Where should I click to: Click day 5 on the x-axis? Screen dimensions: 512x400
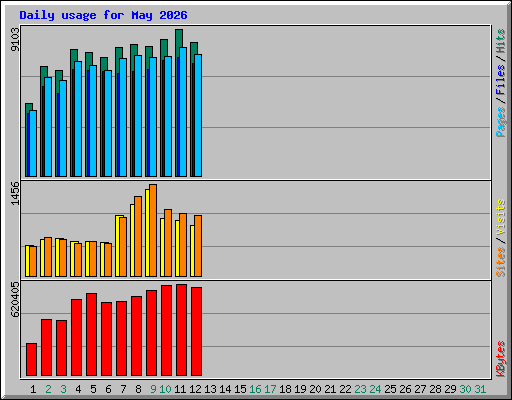click(93, 389)
